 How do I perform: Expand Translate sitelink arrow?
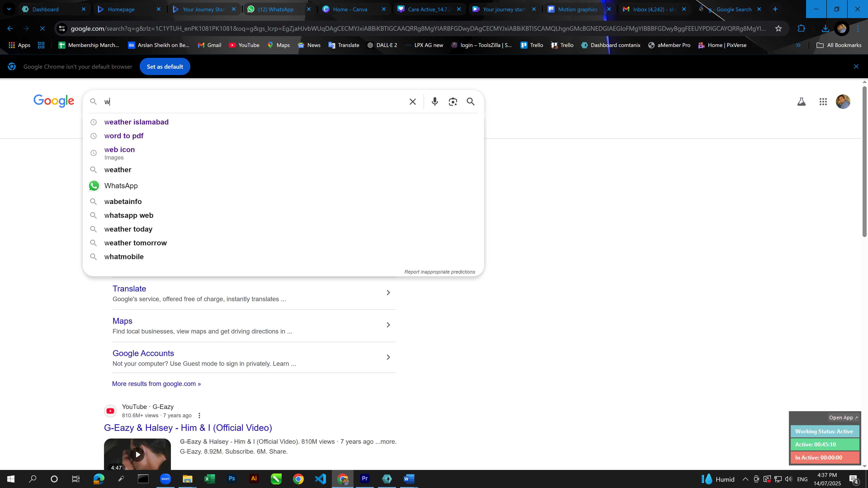388,293
